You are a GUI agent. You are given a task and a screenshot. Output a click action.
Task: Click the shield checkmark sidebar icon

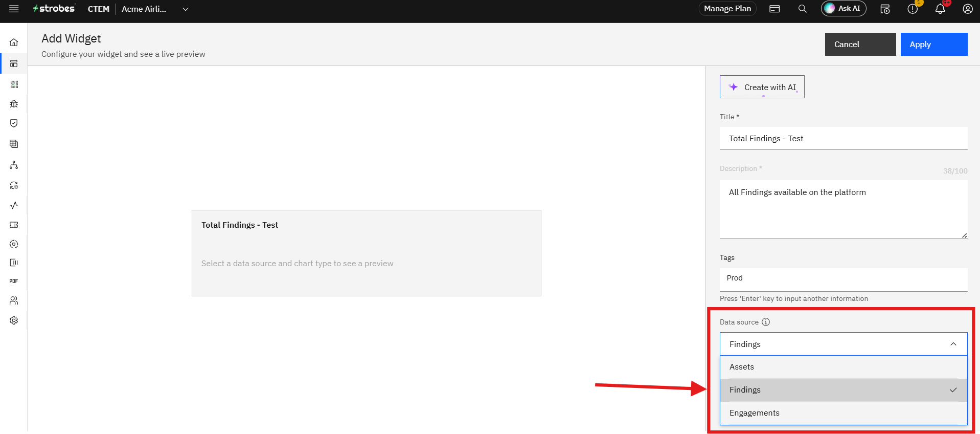pos(14,123)
